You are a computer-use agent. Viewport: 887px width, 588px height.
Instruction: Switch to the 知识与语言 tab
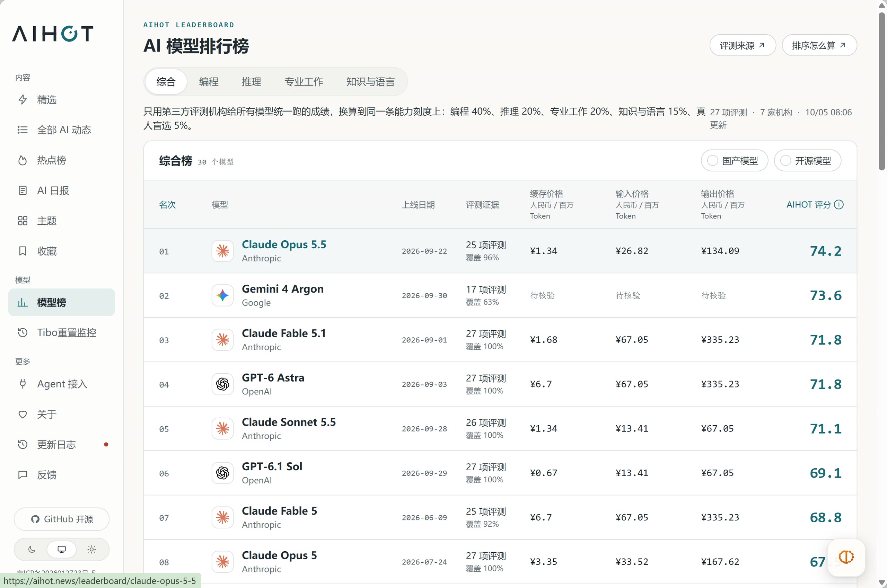click(370, 81)
